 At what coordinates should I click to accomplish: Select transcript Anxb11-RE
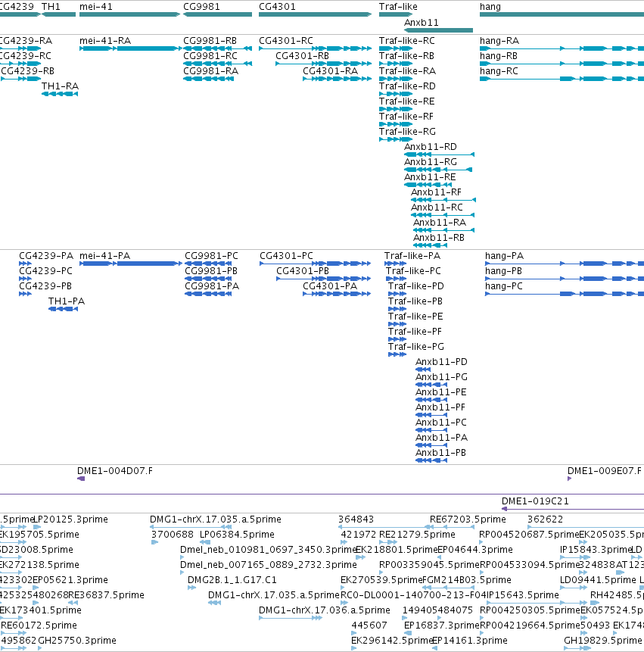coord(430,177)
